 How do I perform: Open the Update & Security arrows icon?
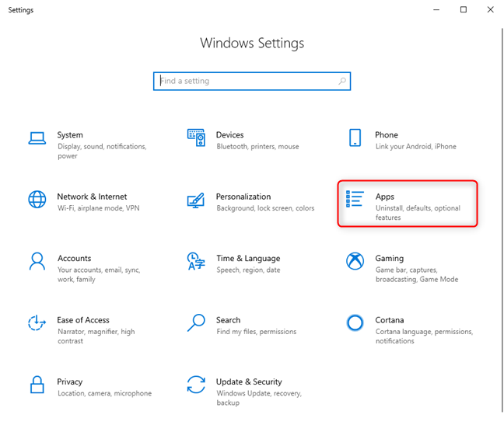(196, 385)
